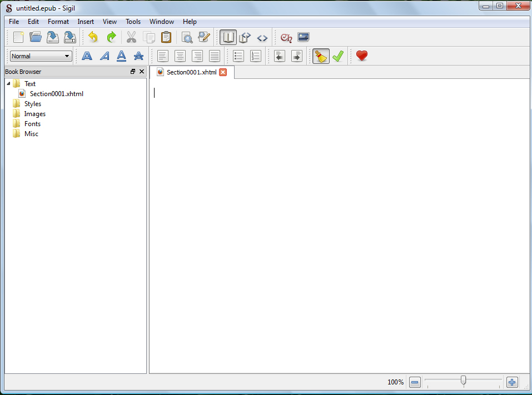Open the Edit menu
The image size is (532, 395).
click(x=33, y=21)
